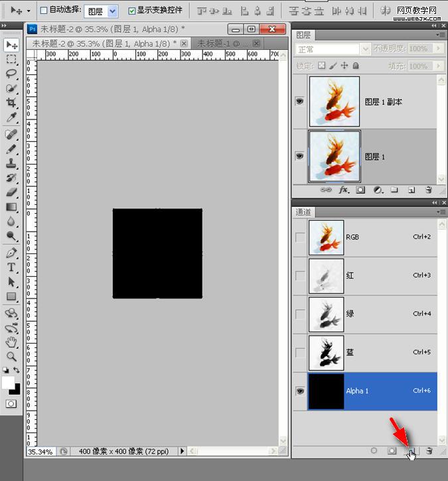Select the Gradient tool

pyautogui.click(x=12, y=207)
